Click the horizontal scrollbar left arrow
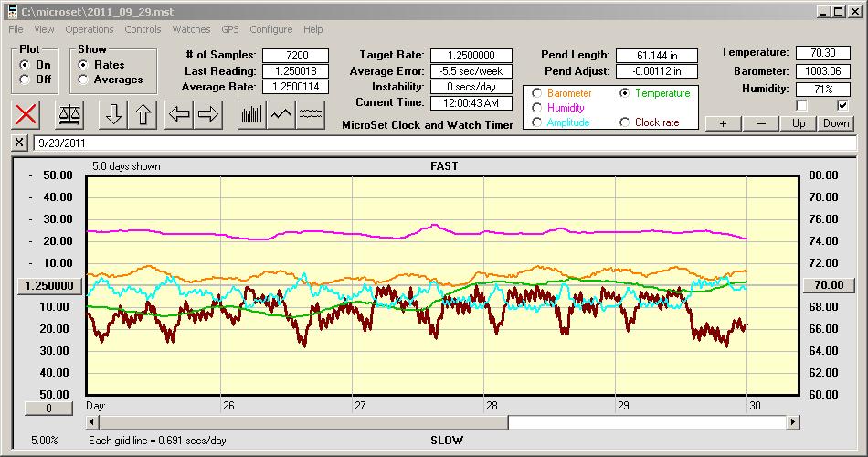Screen dimensions: 868x457 pyautogui.click(x=92, y=422)
